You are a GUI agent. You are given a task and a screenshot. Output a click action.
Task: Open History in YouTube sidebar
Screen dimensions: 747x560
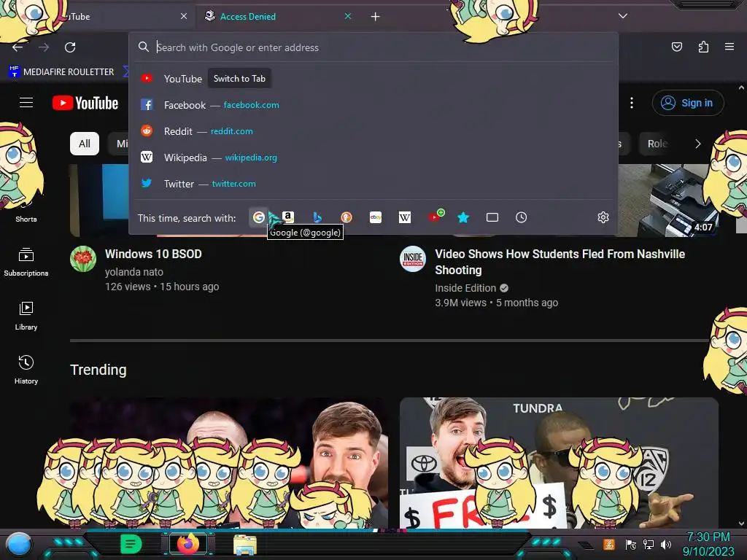click(26, 370)
